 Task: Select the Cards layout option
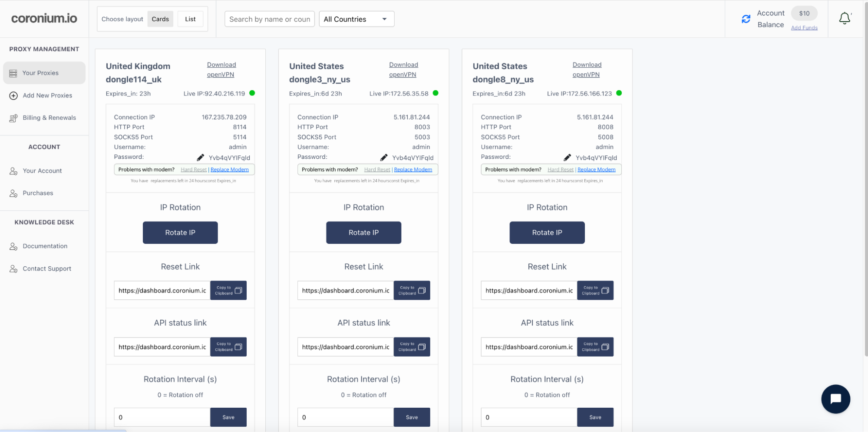point(160,19)
